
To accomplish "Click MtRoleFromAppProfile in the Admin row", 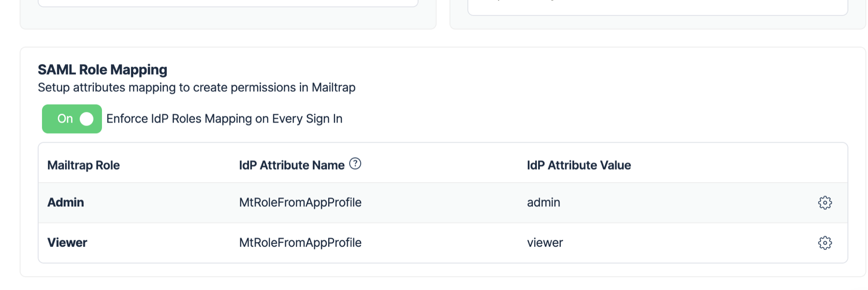I will [x=300, y=202].
